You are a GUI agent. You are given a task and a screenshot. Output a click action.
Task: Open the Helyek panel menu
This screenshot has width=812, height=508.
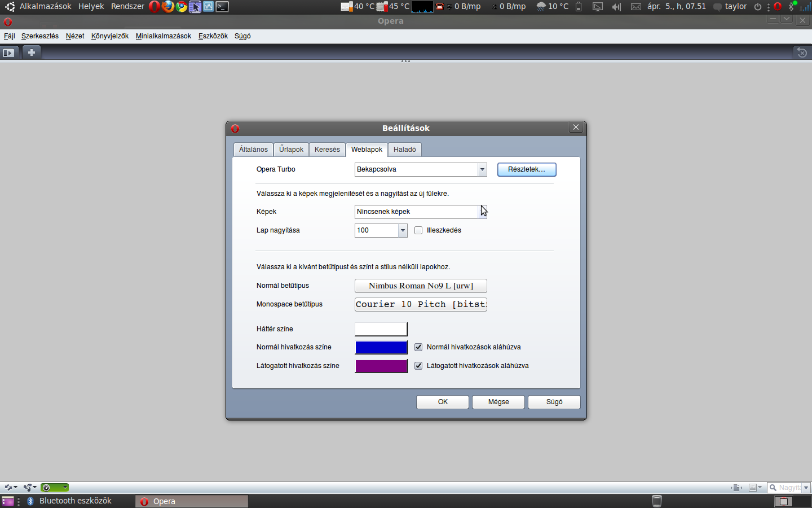tap(91, 7)
